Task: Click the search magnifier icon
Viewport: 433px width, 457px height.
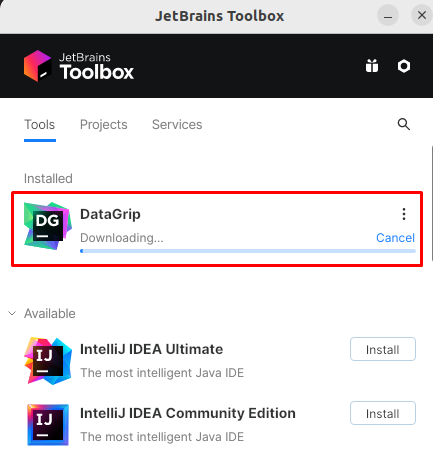Action: pos(404,124)
